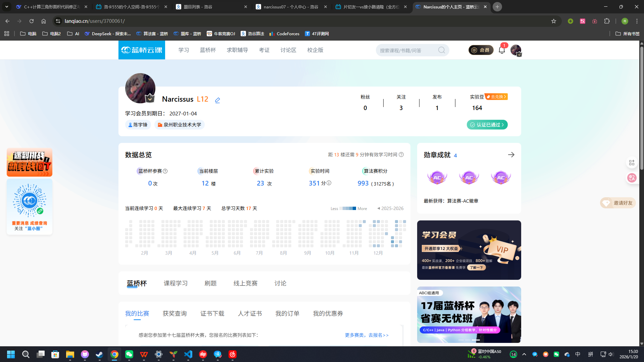Image resolution: width=644 pixels, height=362 pixels.
Task: Click 更多赛类，去报名 link
Action: [366, 335]
